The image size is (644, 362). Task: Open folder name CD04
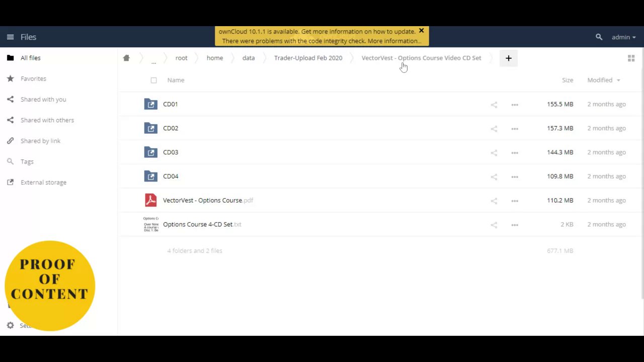click(171, 176)
